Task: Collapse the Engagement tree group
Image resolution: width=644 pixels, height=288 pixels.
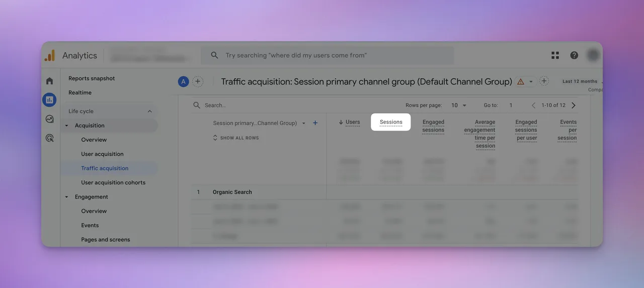Action: (67, 197)
